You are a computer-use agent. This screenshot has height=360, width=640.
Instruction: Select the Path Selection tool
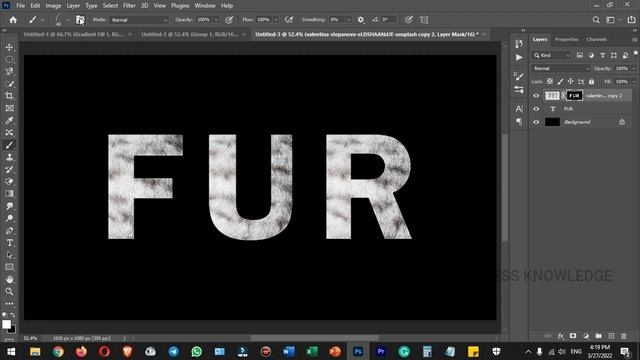tap(9, 255)
